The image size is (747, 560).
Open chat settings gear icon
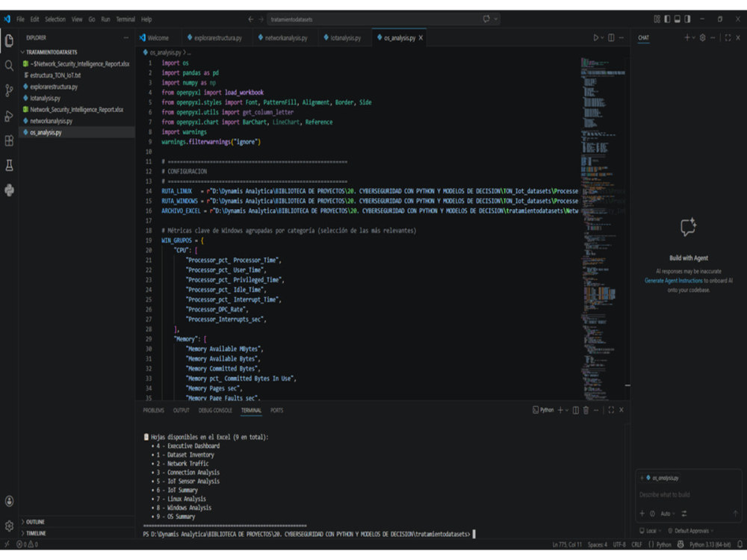coord(702,37)
